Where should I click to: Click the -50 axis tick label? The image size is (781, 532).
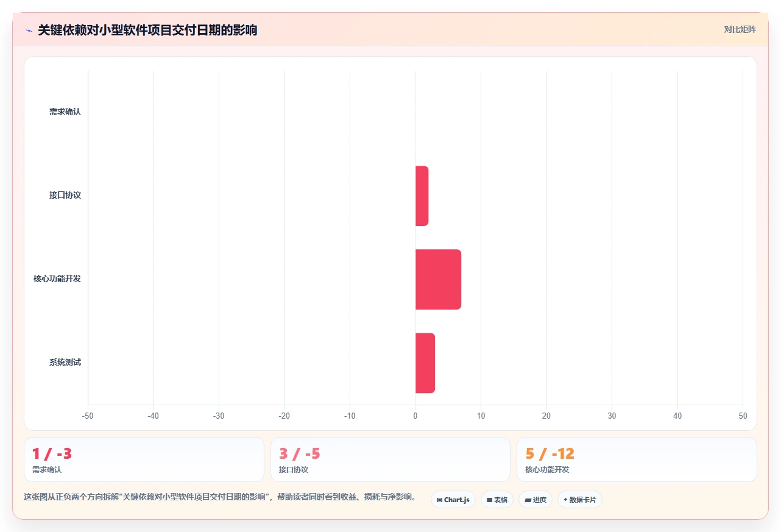[x=88, y=416]
